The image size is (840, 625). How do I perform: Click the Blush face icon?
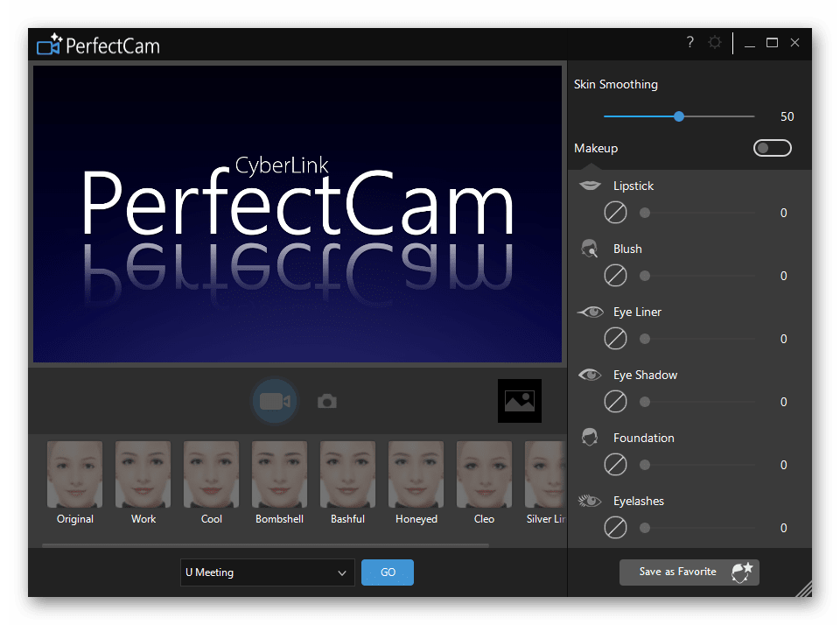click(589, 249)
